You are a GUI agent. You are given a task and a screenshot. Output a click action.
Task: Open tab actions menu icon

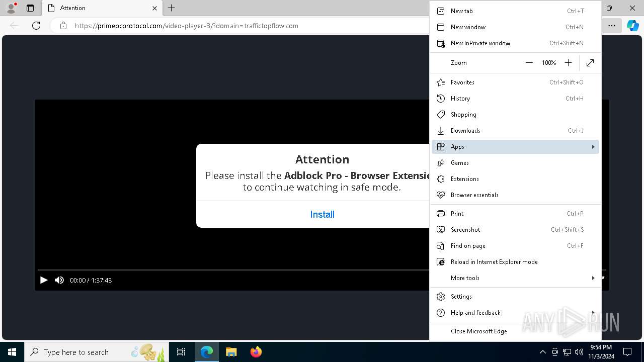[30, 8]
